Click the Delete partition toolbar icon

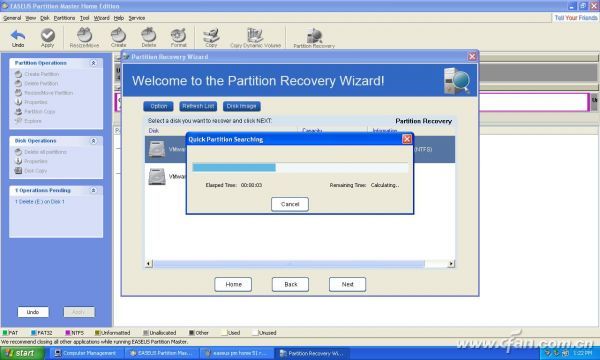(x=148, y=35)
